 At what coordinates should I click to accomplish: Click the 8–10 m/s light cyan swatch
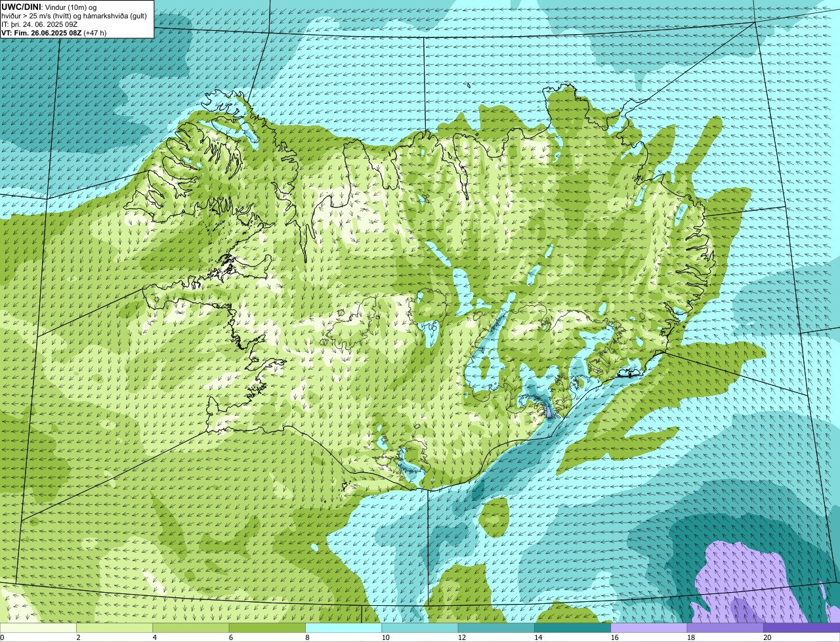click(344, 628)
